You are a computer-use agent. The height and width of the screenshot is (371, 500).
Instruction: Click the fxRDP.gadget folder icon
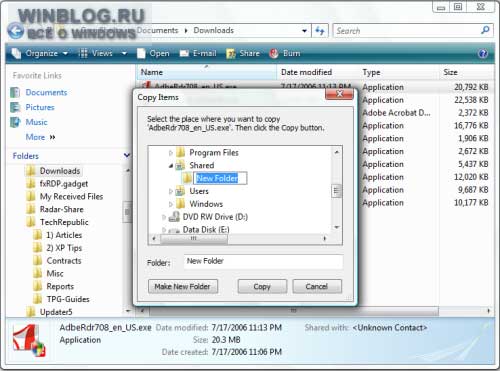(x=31, y=184)
